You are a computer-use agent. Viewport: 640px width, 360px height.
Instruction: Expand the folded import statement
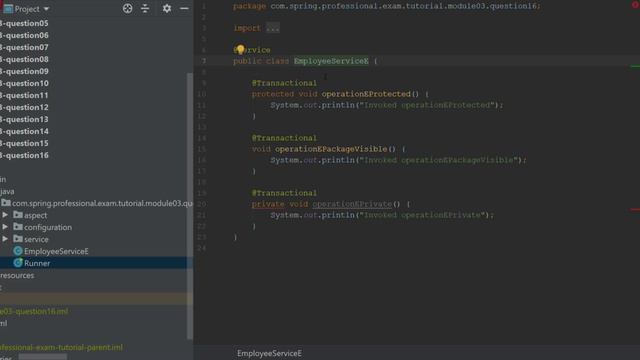(273, 28)
